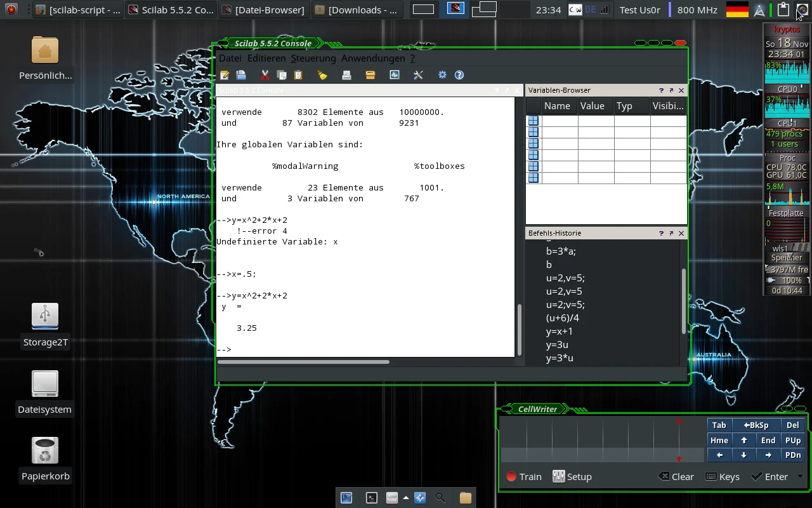The height and width of the screenshot is (508, 812).
Task: Expand the arrow next to CellWriter Enter
Action: 800,476
